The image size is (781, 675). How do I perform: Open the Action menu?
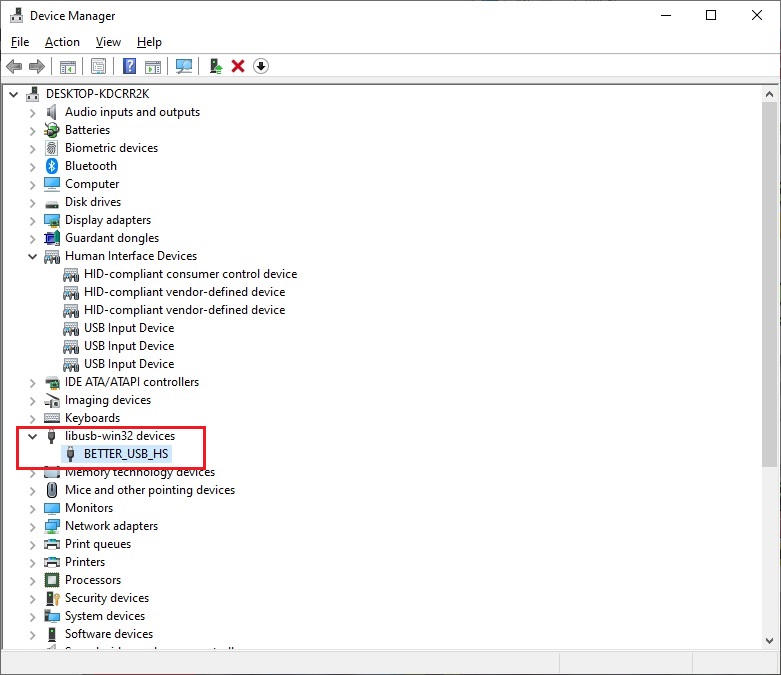pos(62,42)
